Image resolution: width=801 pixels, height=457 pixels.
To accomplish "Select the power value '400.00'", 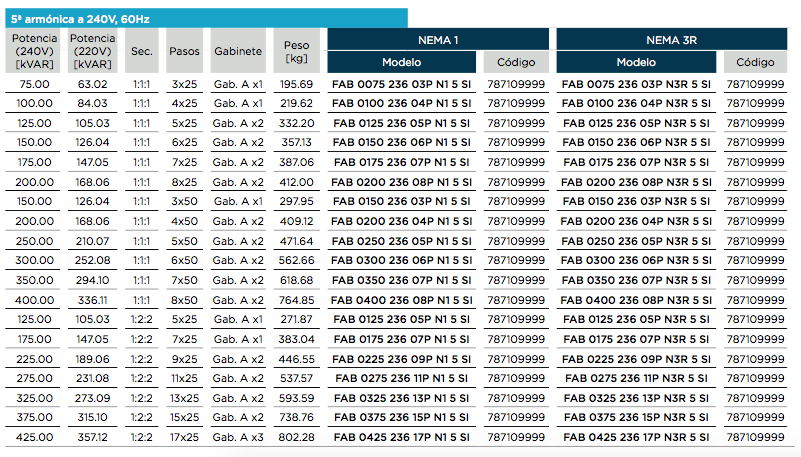I will pyautogui.click(x=34, y=300).
